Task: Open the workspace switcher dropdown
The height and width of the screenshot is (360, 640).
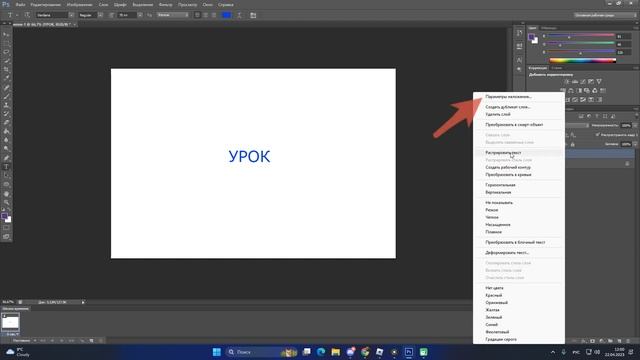Action: pyautogui.click(x=605, y=15)
